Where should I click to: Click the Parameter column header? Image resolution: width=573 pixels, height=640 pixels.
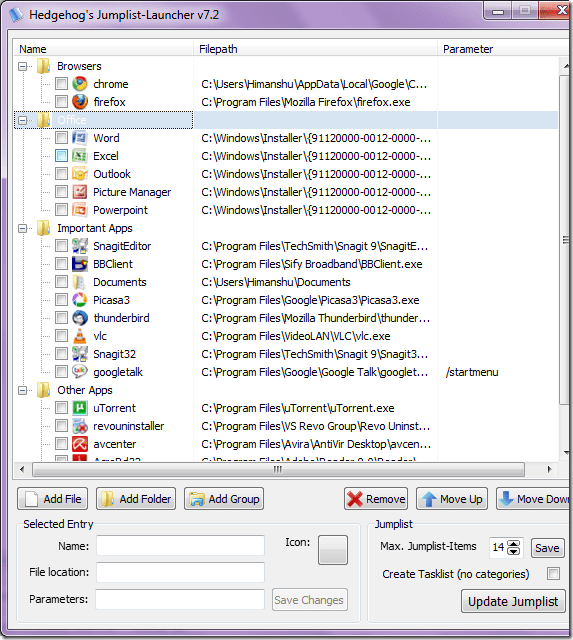[503, 49]
